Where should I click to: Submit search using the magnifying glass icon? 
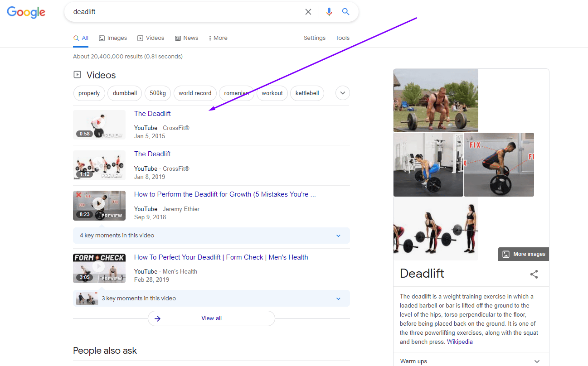point(346,12)
